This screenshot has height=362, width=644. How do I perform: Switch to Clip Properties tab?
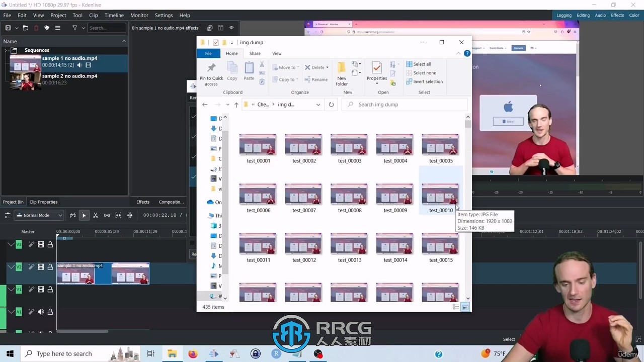pyautogui.click(x=43, y=202)
